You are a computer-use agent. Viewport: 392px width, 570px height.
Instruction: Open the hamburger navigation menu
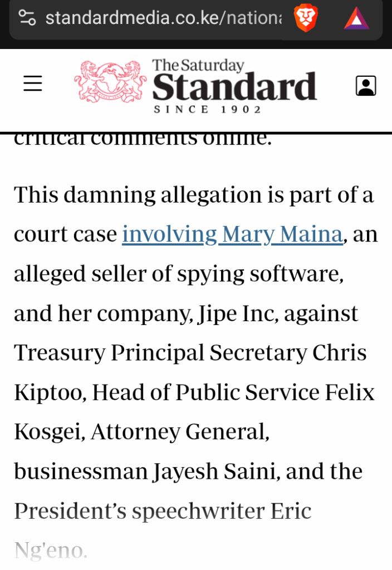click(x=33, y=83)
